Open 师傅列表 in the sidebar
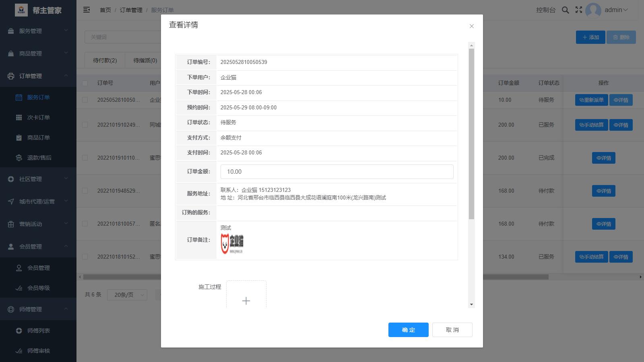Image resolution: width=644 pixels, height=362 pixels. point(38,331)
